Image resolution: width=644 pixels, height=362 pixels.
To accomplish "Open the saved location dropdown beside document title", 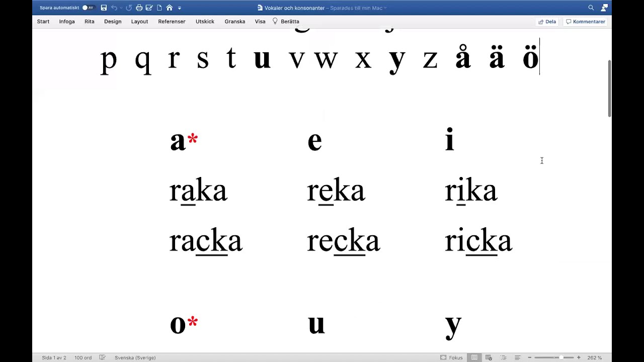I will pyautogui.click(x=385, y=8).
